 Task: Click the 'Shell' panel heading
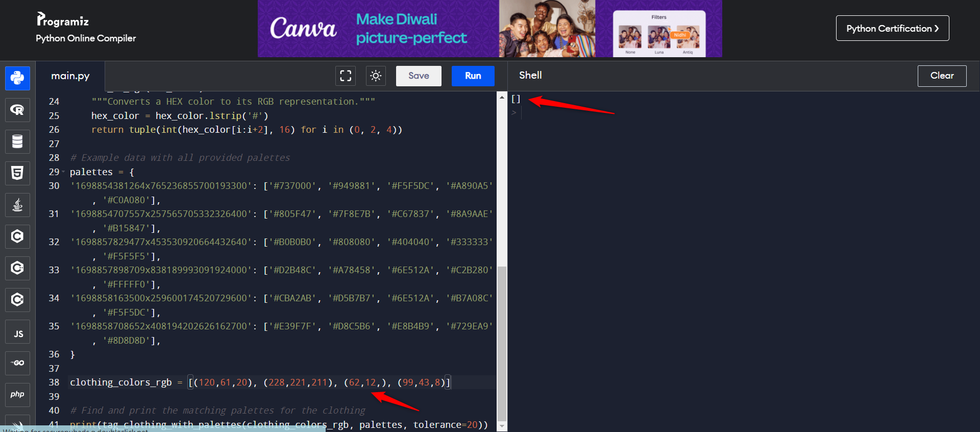click(530, 76)
